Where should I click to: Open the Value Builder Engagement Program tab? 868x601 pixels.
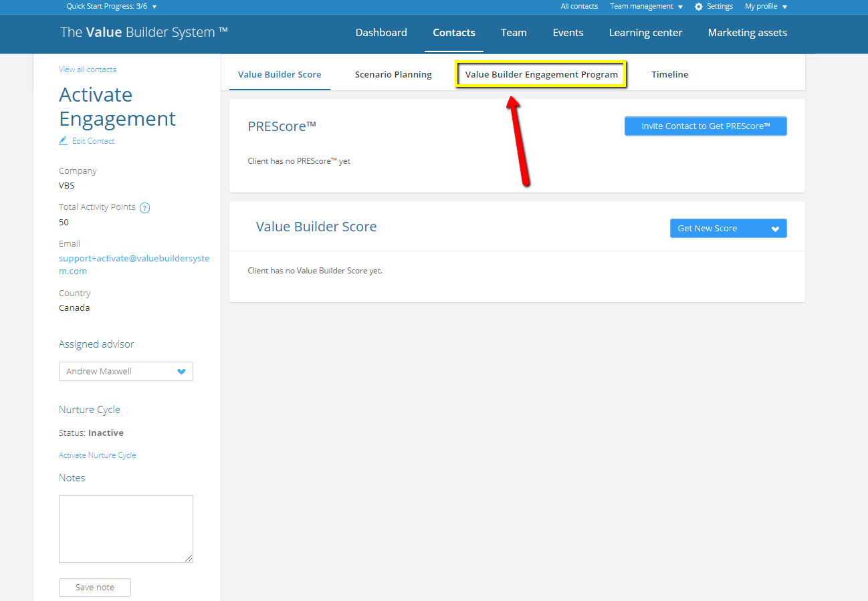click(542, 74)
